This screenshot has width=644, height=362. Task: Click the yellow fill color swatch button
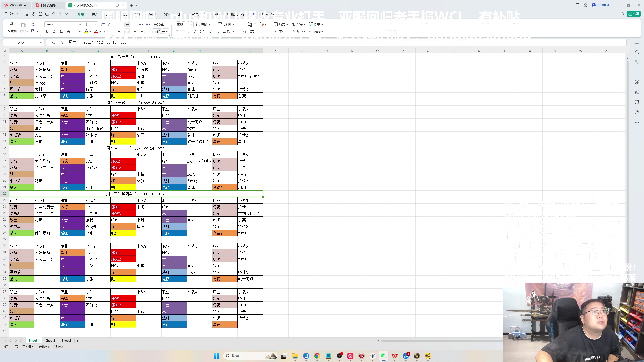coord(86,31)
